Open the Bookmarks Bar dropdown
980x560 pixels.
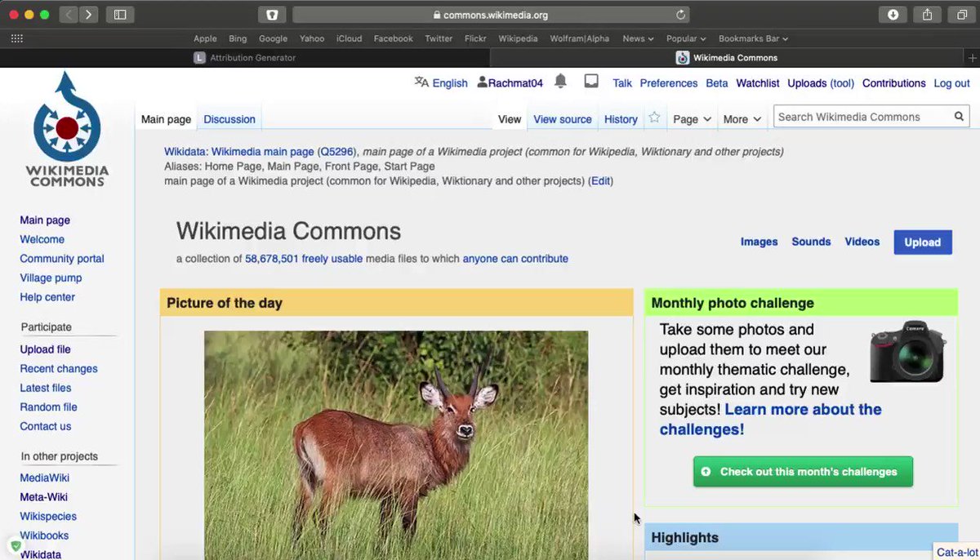(753, 38)
